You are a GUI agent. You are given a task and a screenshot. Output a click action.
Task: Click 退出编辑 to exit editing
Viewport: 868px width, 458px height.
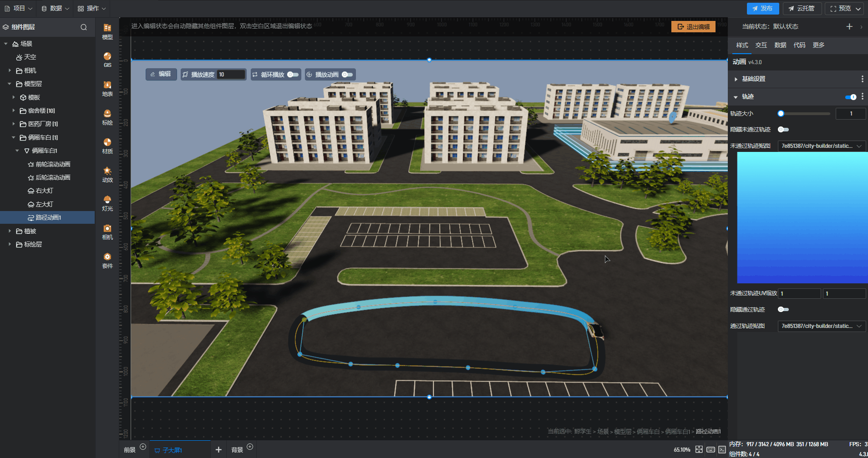693,27
